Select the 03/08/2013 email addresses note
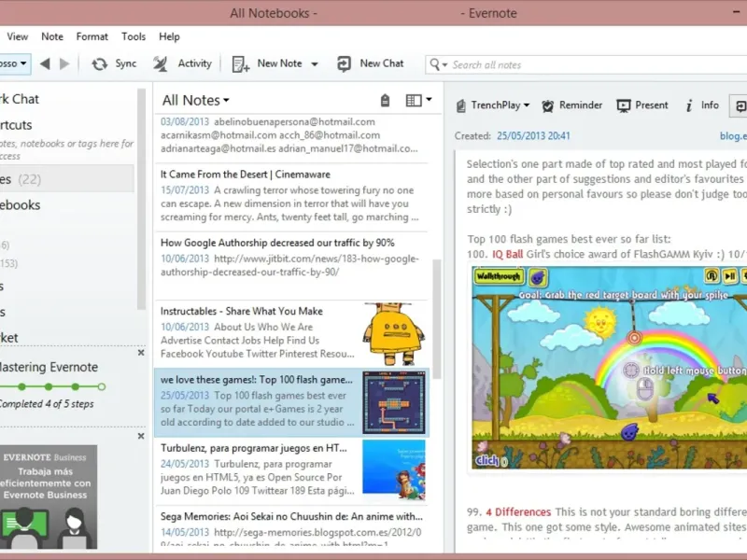The image size is (747, 560). tap(291, 137)
